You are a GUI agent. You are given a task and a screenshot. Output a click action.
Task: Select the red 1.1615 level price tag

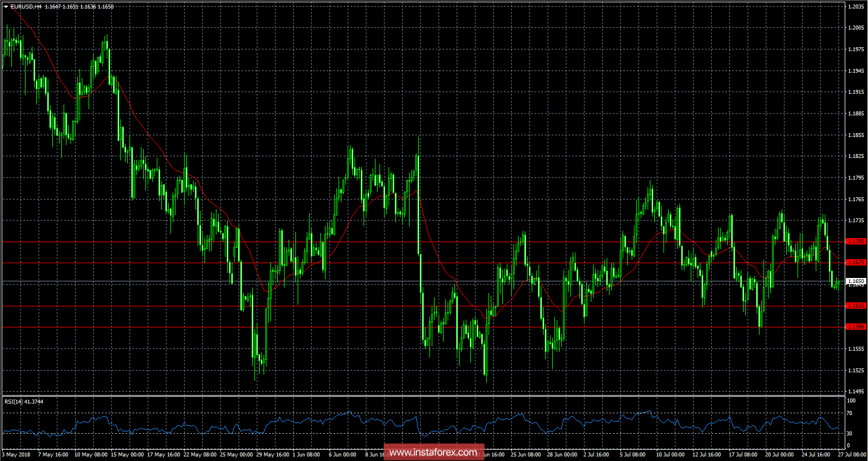coord(856,306)
